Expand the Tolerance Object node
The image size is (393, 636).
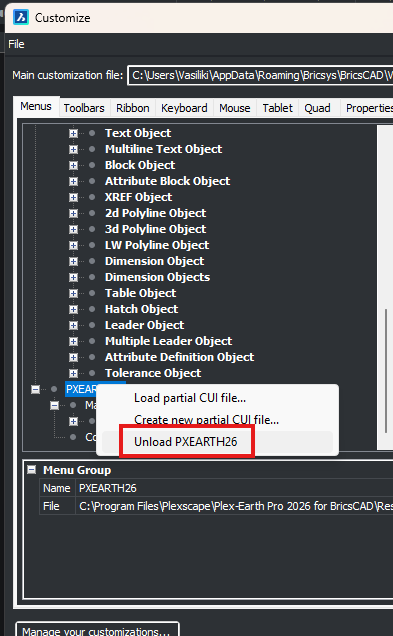coord(73,373)
